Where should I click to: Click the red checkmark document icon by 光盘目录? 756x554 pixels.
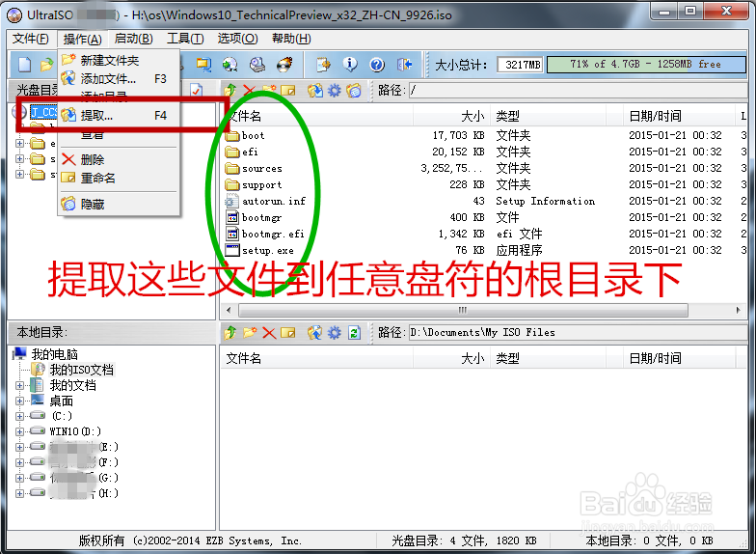pyautogui.click(x=196, y=90)
